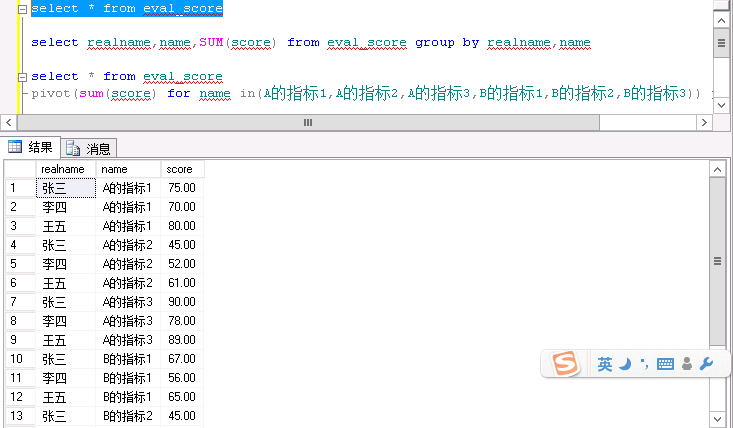
Task: Click the 'group' keyword in second query
Action: point(435,43)
